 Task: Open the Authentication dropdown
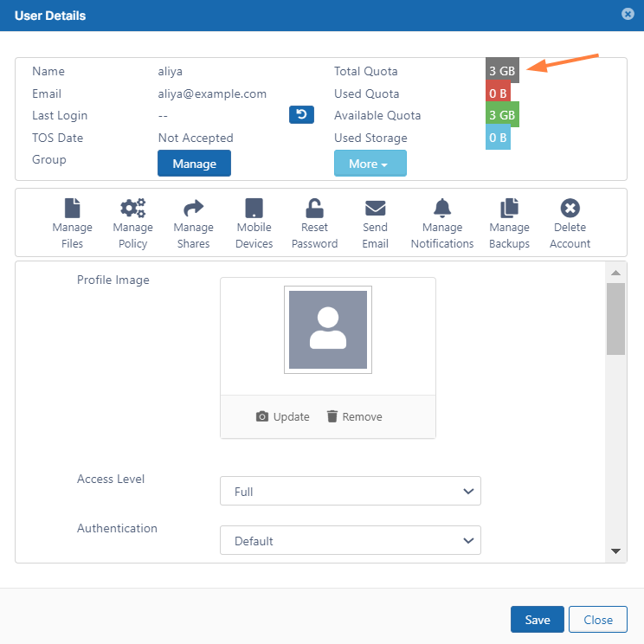pyautogui.click(x=351, y=540)
